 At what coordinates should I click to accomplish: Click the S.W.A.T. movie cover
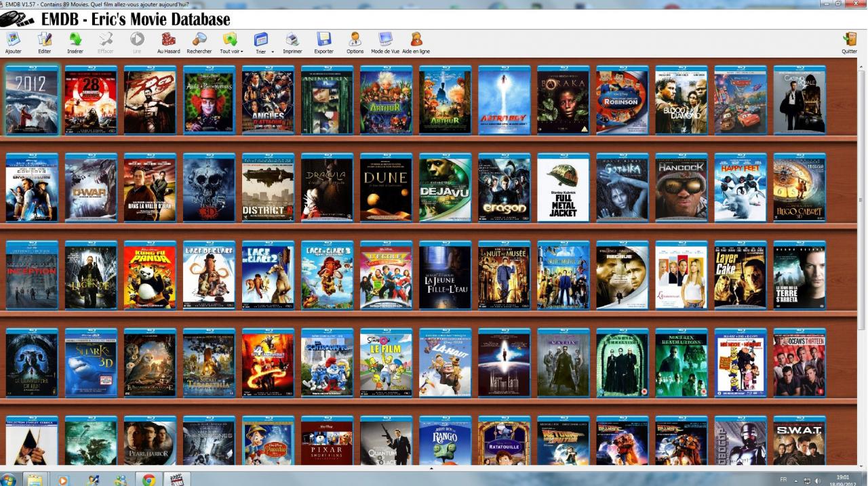[x=799, y=441]
